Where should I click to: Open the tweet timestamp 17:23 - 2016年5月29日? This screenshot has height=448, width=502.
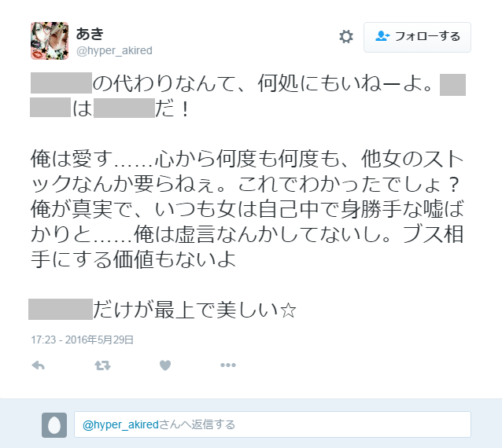click(83, 340)
